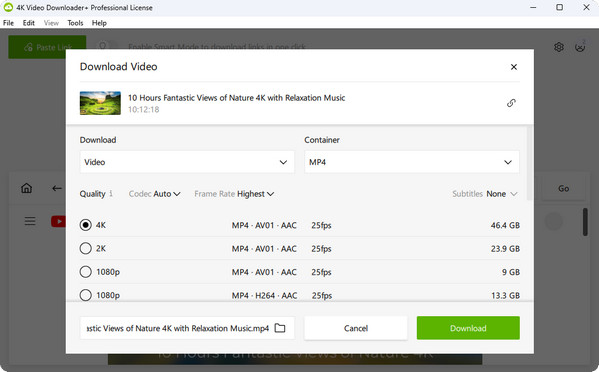Open the YouTube hamburger menu icon
The width and height of the screenshot is (599, 372).
[30, 221]
